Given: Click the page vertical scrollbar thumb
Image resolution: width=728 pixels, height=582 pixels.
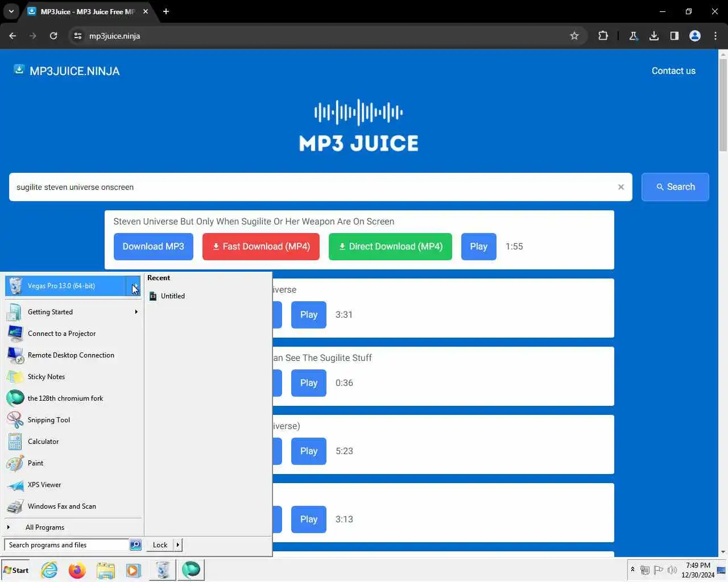Looking at the screenshot, I should pyautogui.click(x=723, y=105).
